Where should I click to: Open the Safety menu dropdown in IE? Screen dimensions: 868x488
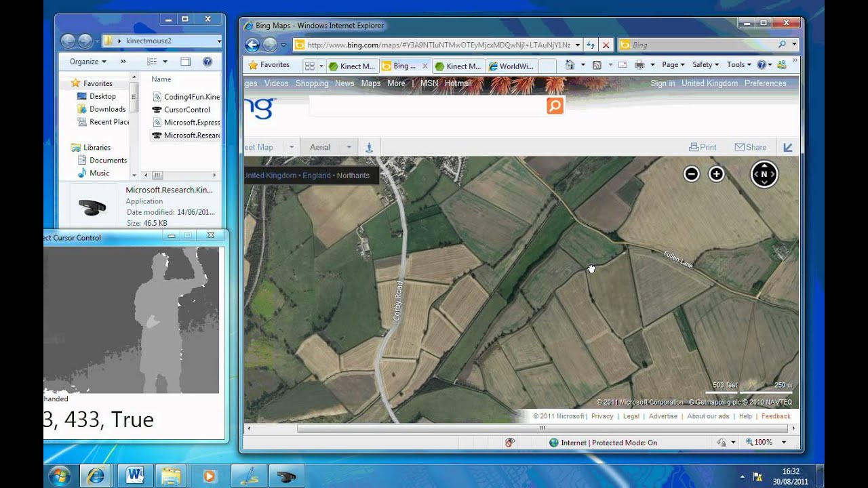705,65
